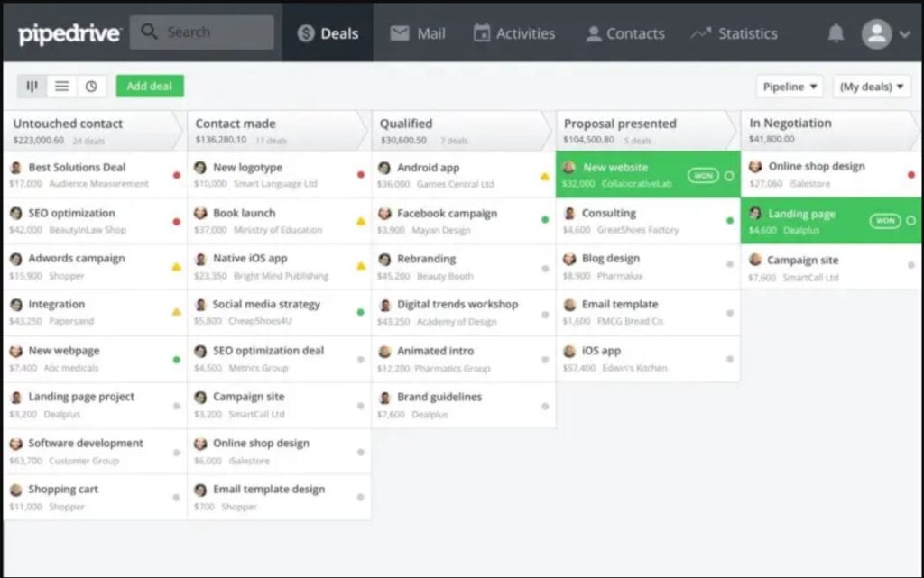Click green status dot on Consulting
Image resolution: width=924 pixels, height=578 pixels.
click(x=729, y=220)
